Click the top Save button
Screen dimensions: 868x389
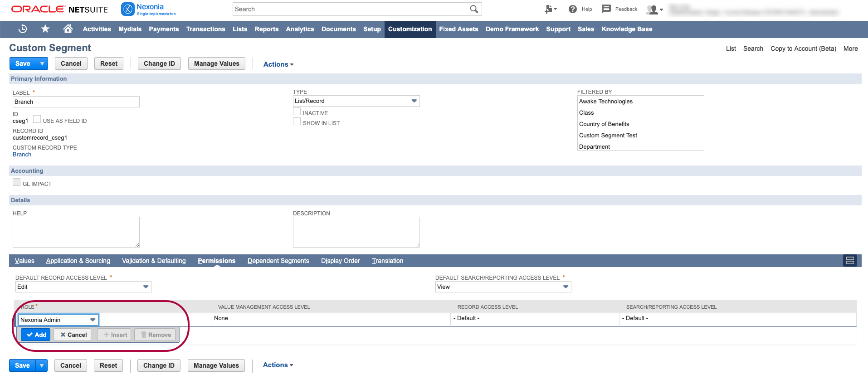click(23, 63)
